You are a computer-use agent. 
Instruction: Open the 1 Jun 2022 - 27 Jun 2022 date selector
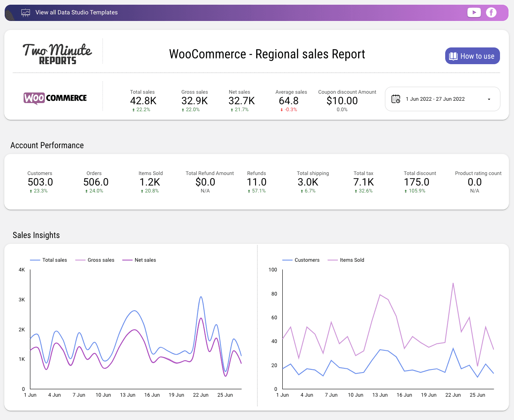pyautogui.click(x=435, y=99)
